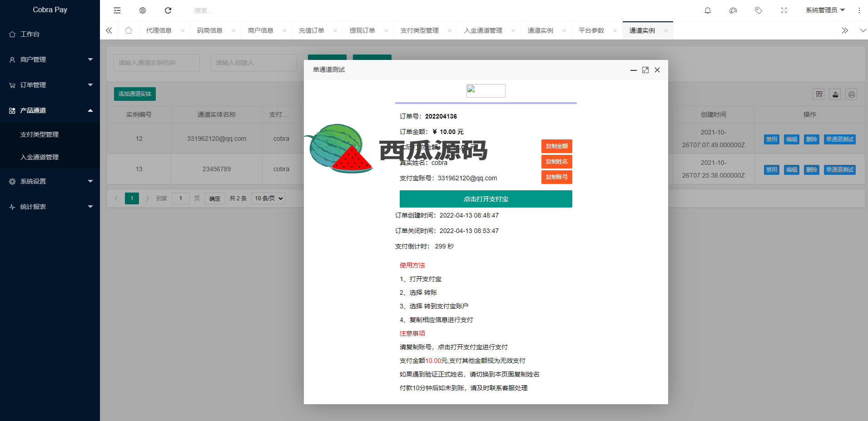Click cell 331962120@qq.com in table

click(217, 139)
